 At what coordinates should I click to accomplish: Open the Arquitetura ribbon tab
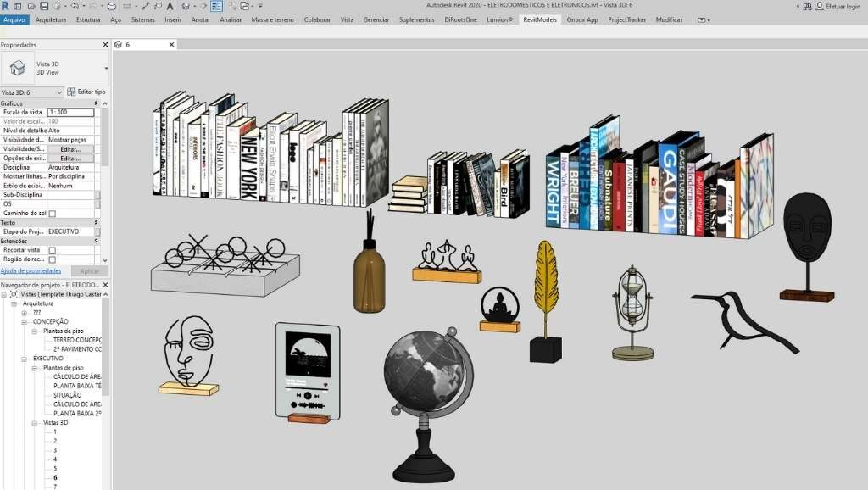point(51,19)
